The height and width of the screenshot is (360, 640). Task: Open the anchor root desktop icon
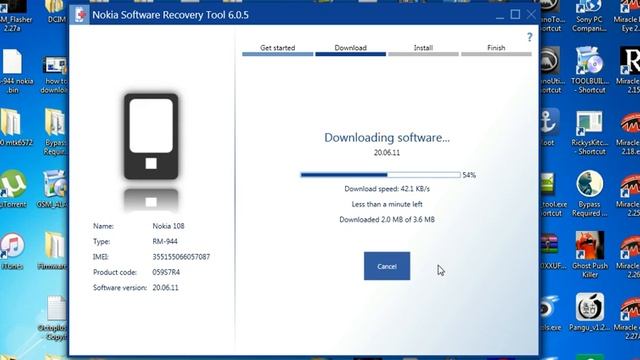(549, 127)
